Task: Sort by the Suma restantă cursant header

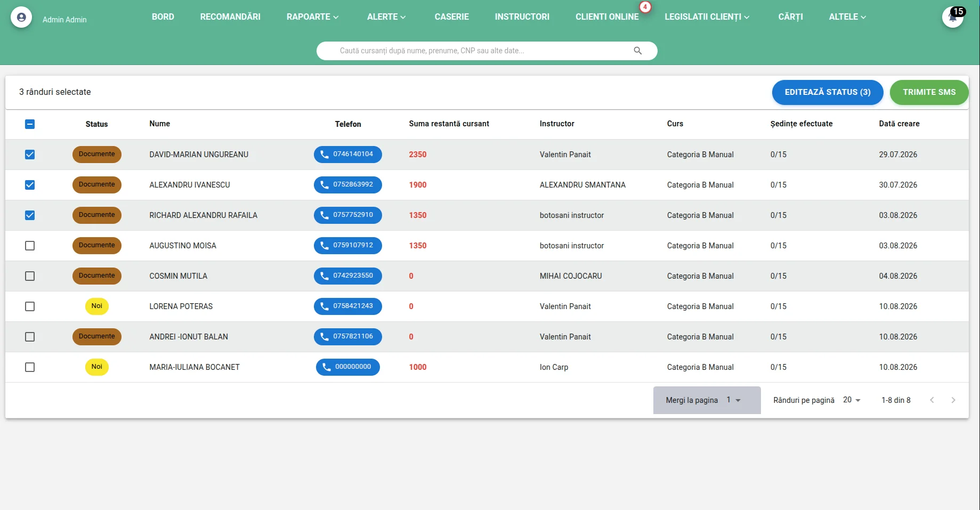Action: (449, 124)
